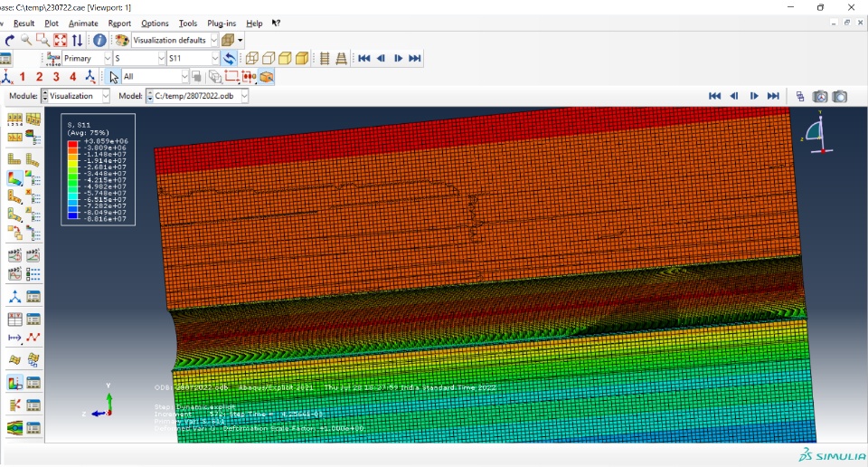Go to last frame in context bar
The width and height of the screenshot is (868, 467).
(x=773, y=96)
